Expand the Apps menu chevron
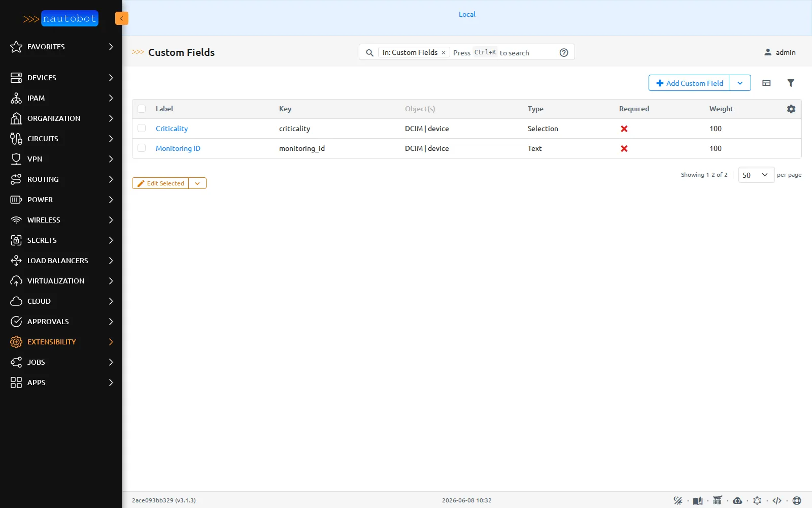 click(111, 383)
